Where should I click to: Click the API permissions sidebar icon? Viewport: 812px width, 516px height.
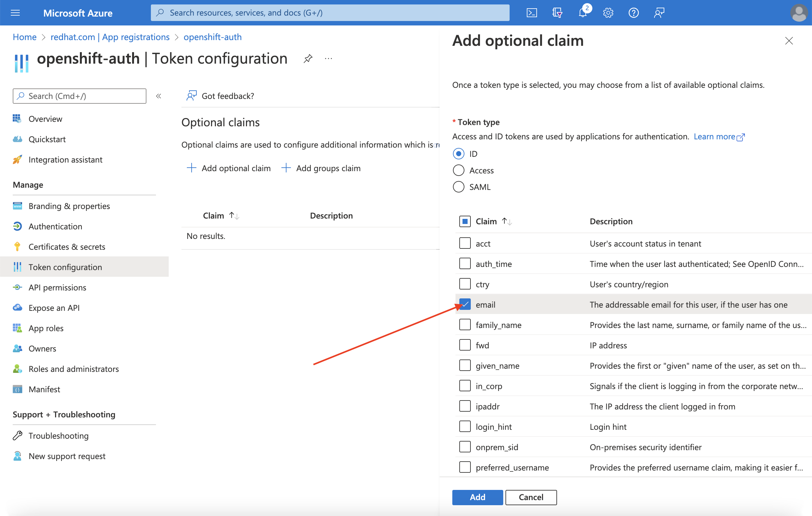17,287
